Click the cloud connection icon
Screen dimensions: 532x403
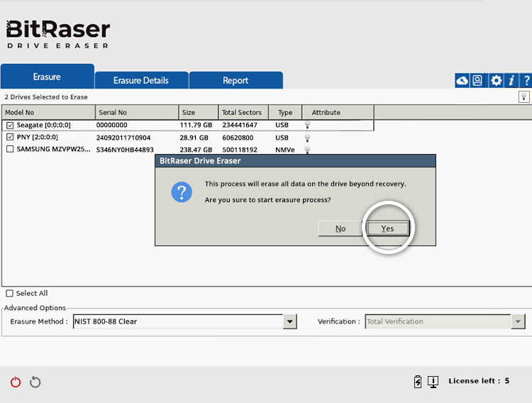click(462, 81)
